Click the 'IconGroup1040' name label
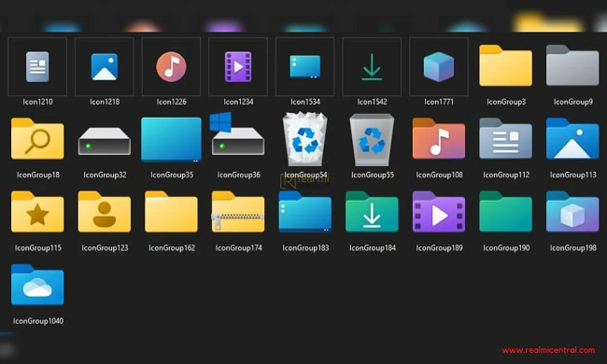The image size is (607, 364). coord(38,321)
